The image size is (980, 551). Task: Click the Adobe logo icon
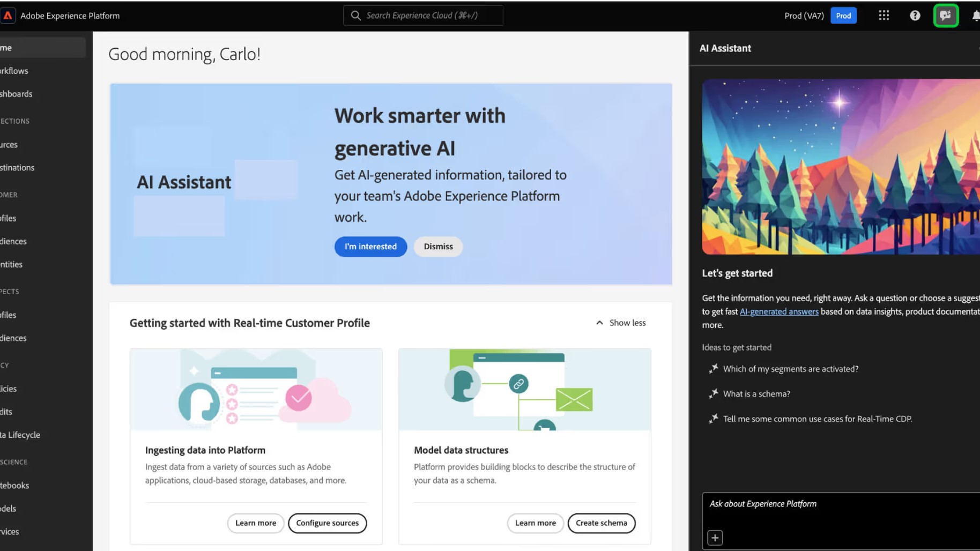8,16
